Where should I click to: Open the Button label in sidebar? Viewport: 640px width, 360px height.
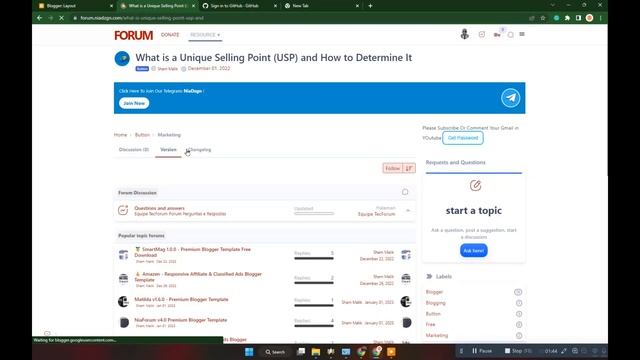(x=433, y=314)
